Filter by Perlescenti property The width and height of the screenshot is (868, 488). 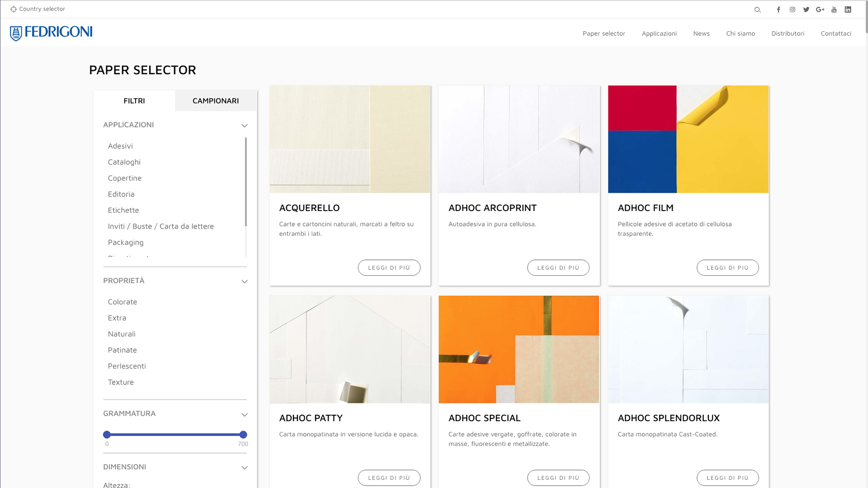(x=127, y=366)
